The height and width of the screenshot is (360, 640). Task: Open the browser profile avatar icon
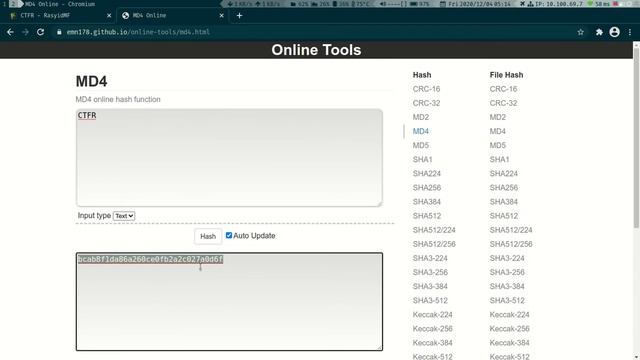click(x=614, y=32)
